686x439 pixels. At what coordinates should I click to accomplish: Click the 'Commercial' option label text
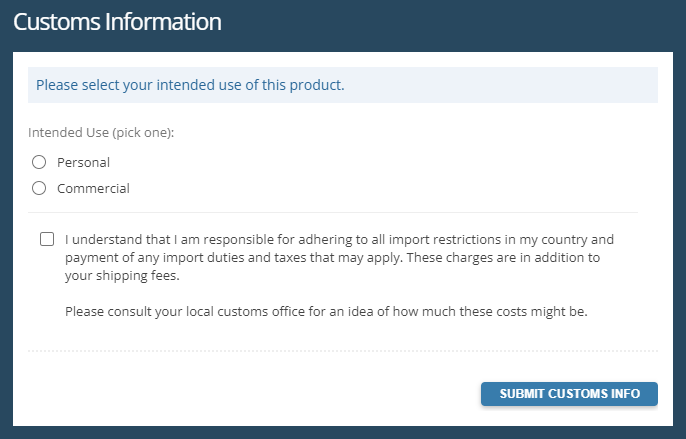(93, 188)
